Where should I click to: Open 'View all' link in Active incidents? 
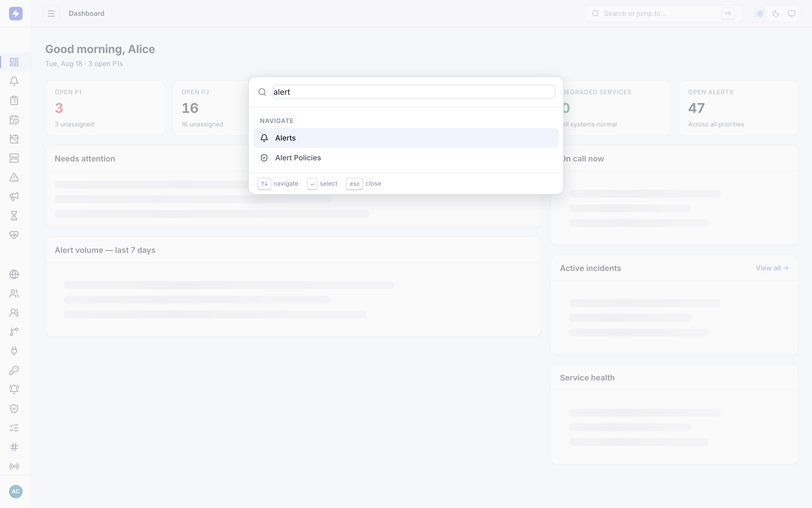(x=772, y=268)
